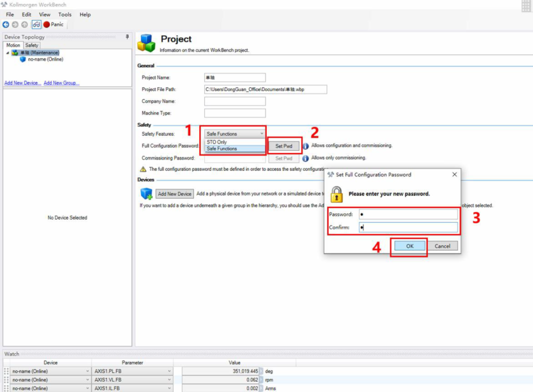
Task: Select the no-name (Online) device icon in tree
Action: coord(23,60)
